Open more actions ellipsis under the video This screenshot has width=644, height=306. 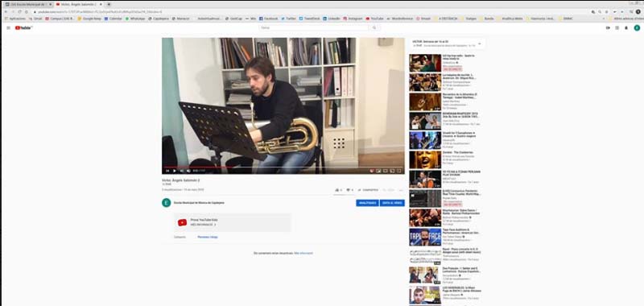click(400, 190)
